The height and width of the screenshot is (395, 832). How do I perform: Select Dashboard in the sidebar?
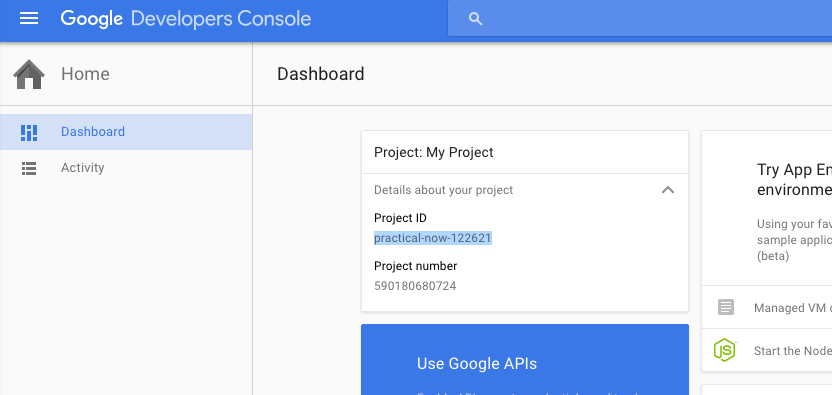click(x=126, y=132)
